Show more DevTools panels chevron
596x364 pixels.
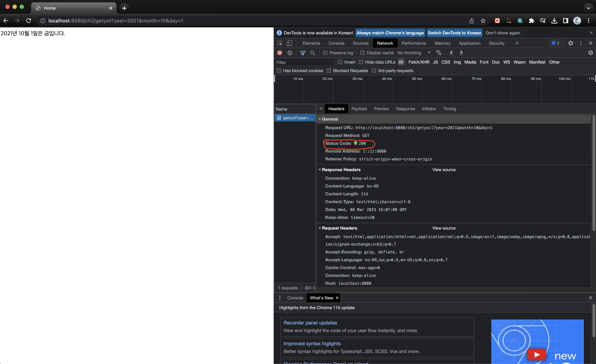517,43
